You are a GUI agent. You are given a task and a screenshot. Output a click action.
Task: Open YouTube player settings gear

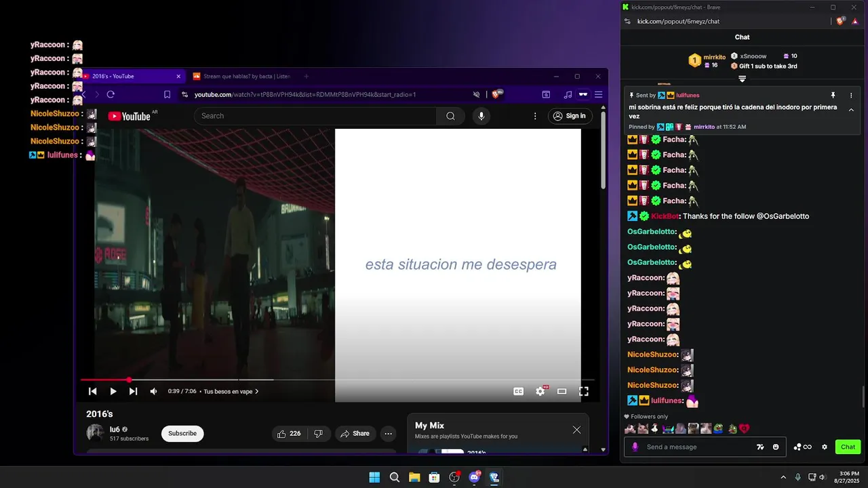(x=540, y=391)
